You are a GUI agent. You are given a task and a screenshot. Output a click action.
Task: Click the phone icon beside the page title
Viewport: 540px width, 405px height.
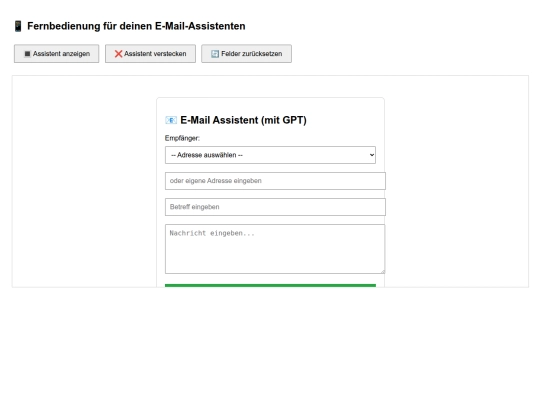coord(18,26)
